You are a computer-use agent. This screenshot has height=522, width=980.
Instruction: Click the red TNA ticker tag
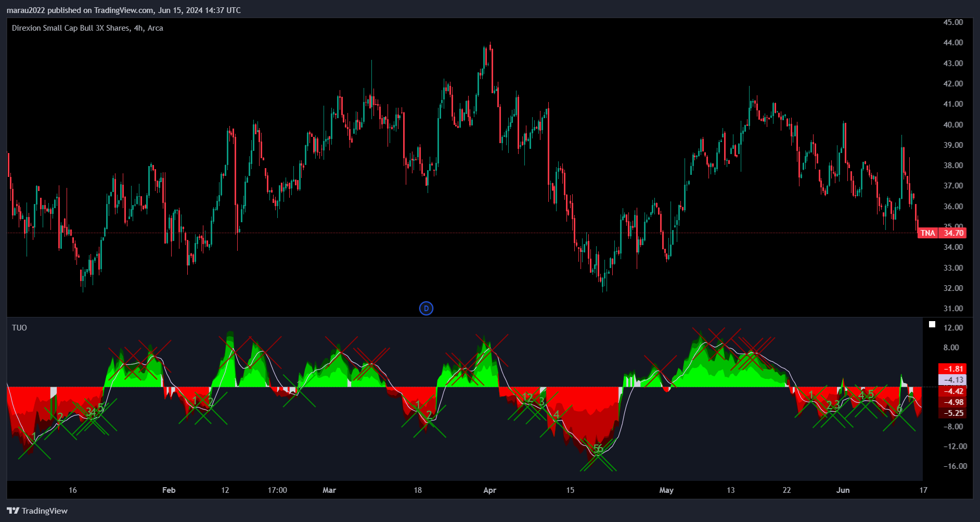click(x=927, y=233)
